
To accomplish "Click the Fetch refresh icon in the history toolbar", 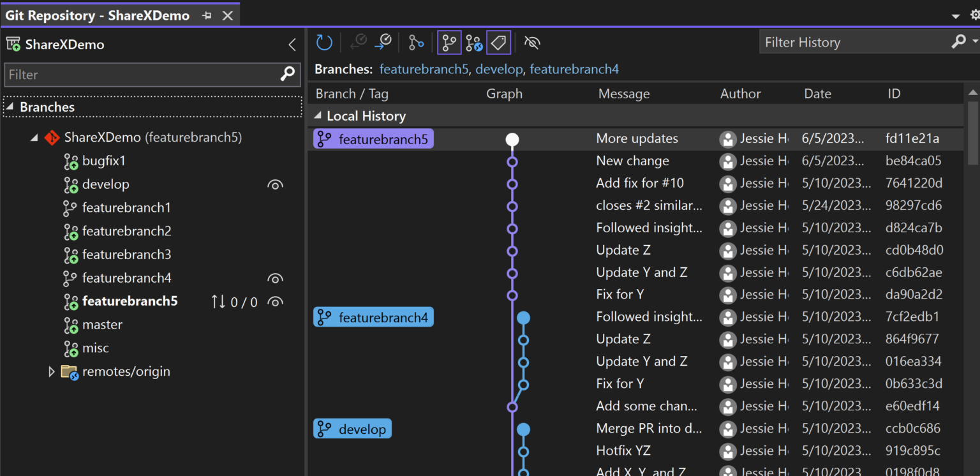I will pos(324,42).
